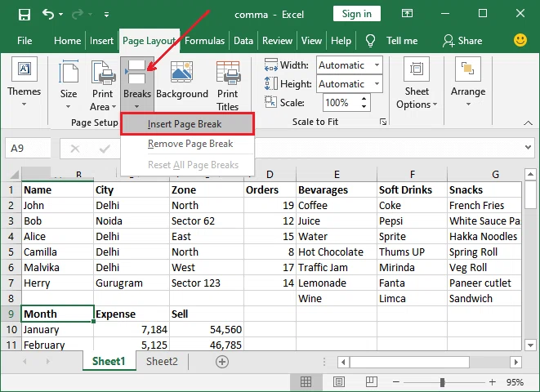Click the Sign in button

[x=357, y=14]
